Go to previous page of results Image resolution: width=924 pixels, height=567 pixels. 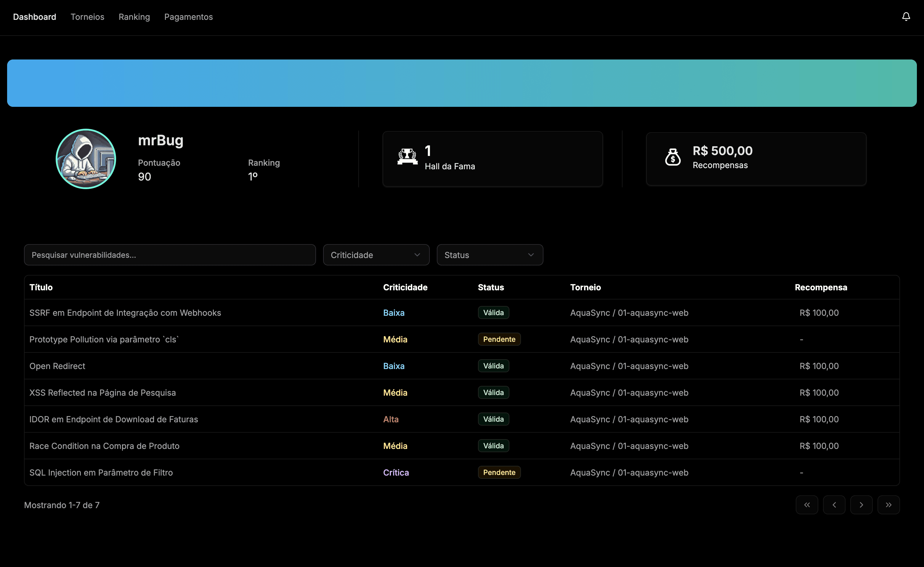coord(834,505)
